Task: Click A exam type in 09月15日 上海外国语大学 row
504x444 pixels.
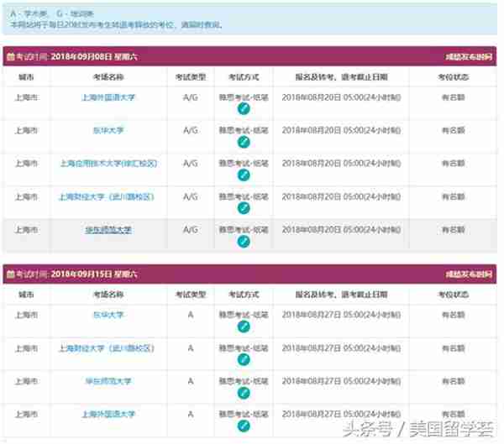Action: coord(191,414)
